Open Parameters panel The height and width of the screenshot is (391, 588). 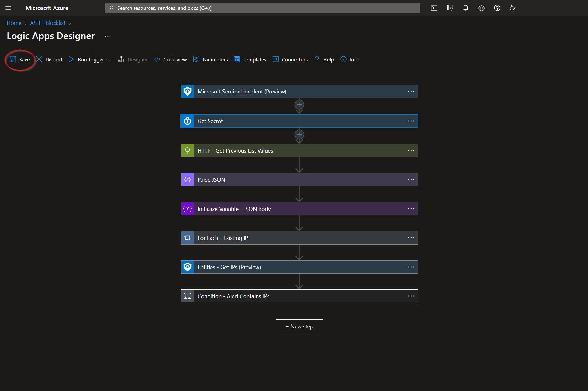(x=210, y=59)
